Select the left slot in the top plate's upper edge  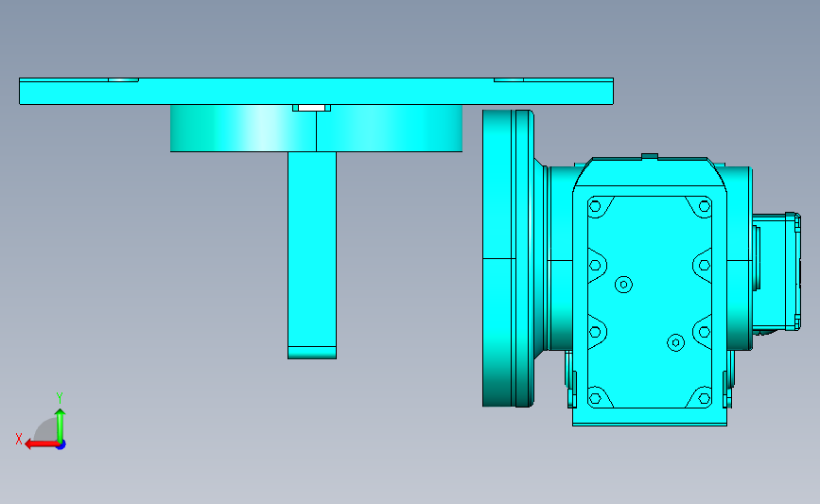pyautogui.click(x=123, y=80)
